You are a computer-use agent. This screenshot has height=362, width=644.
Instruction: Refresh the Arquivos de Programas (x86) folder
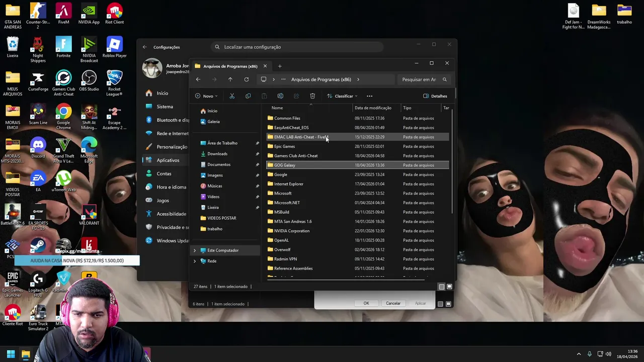pos(247,79)
